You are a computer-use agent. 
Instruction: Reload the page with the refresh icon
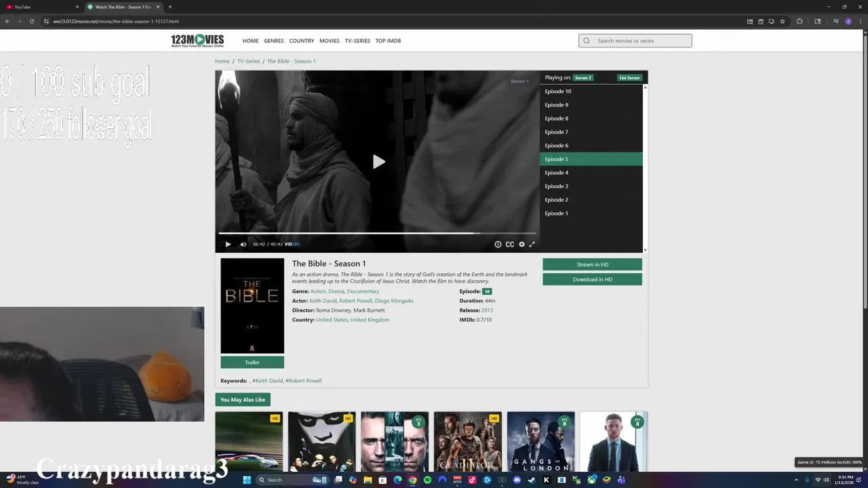point(32,21)
